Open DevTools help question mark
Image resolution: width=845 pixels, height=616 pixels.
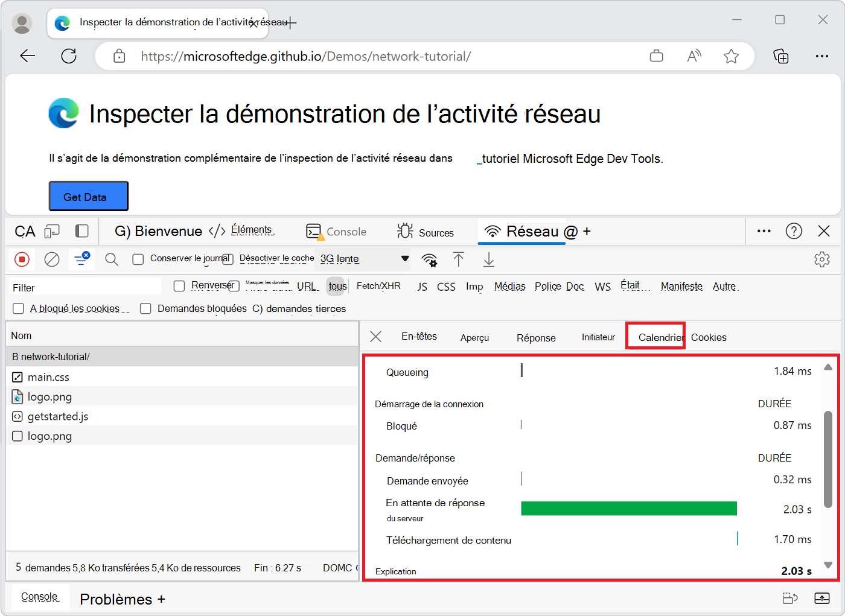(x=794, y=231)
